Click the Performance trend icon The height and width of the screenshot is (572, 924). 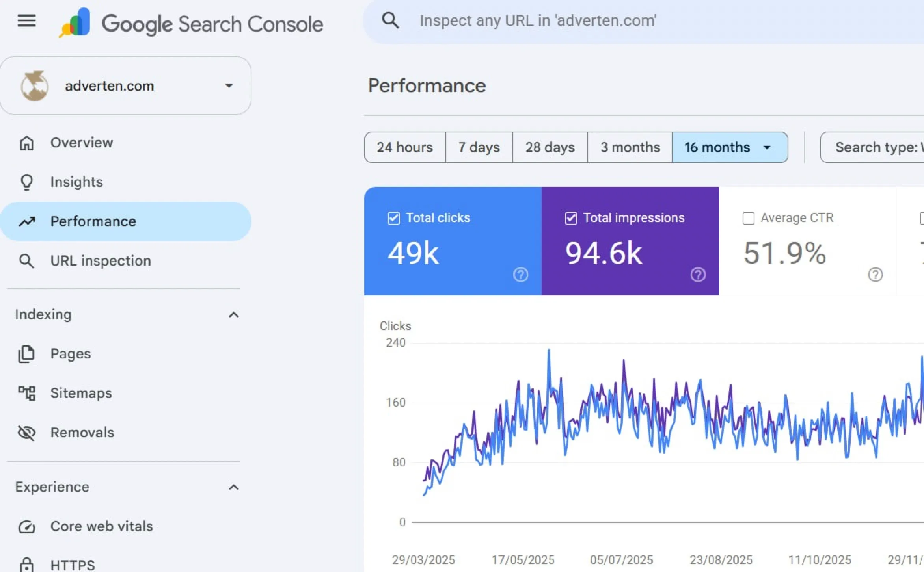point(27,221)
